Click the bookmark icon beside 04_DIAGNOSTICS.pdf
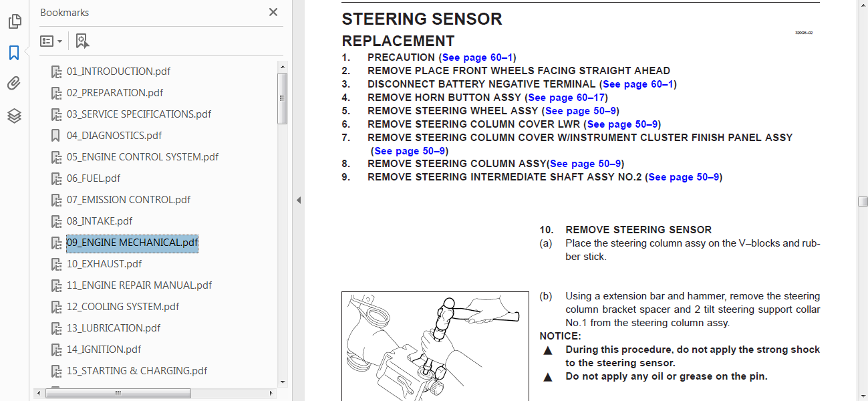The image size is (868, 401). click(56, 136)
